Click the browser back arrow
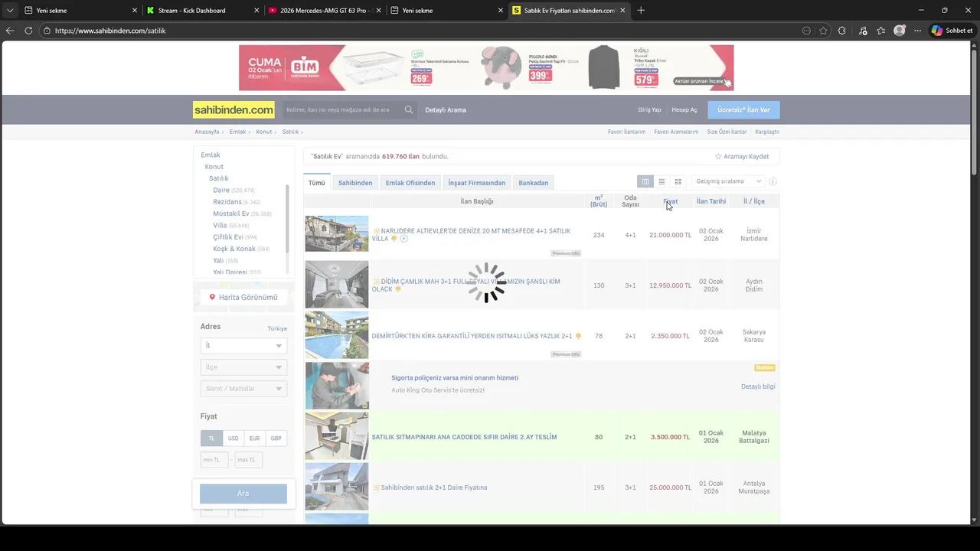This screenshot has height=551, width=980. (10, 31)
